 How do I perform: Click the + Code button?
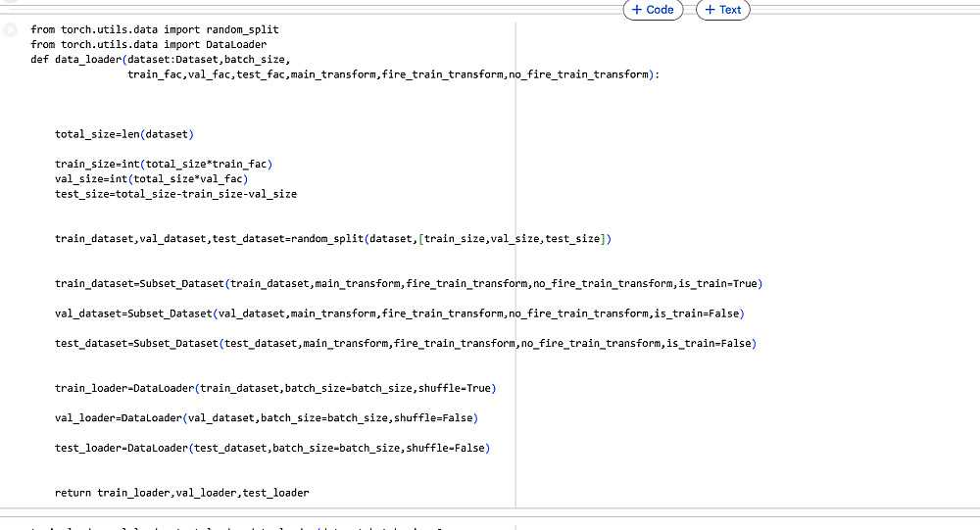coord(653,10)
